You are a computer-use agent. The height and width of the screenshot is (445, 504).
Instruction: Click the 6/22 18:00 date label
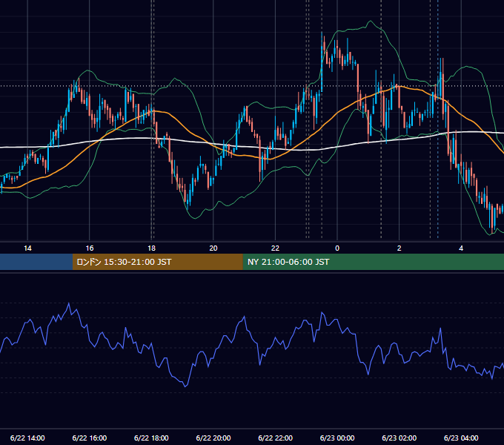pos(151,438)
